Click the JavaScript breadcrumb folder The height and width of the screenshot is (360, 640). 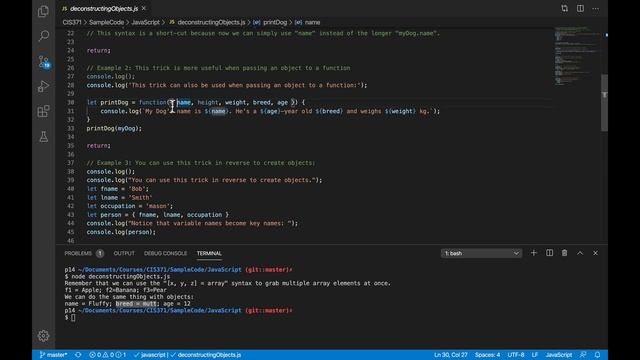[x=145, y=22]
